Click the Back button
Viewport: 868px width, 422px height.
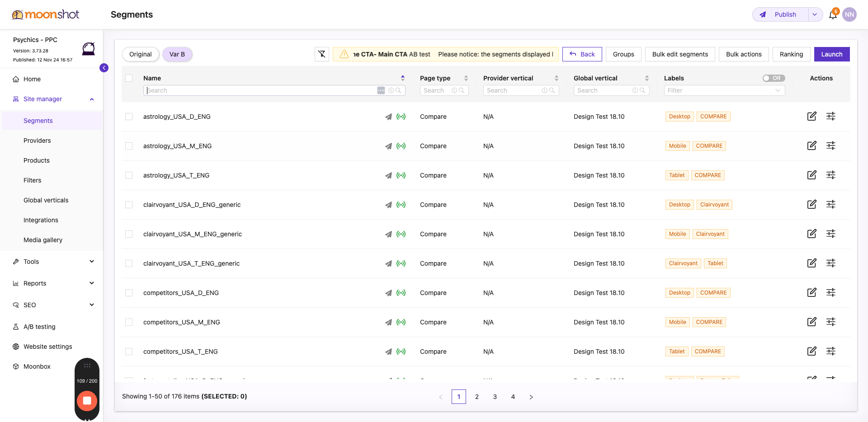(582, 54)
